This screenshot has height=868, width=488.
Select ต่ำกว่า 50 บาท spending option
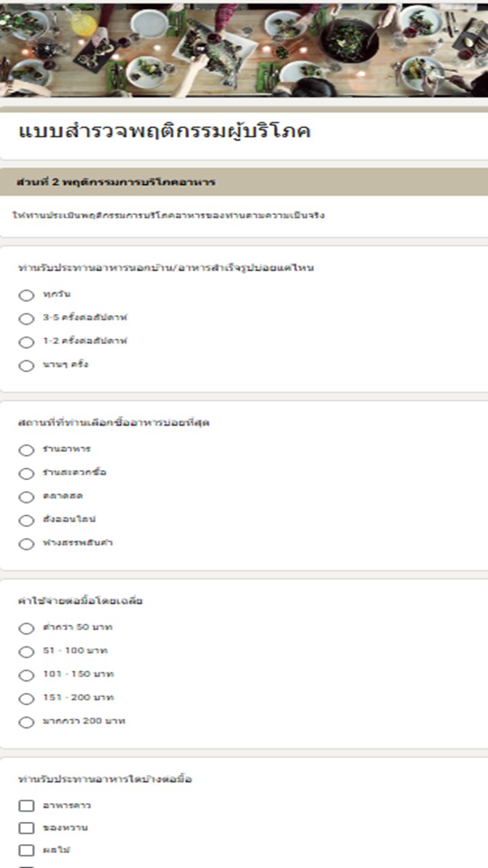[26, 628]
